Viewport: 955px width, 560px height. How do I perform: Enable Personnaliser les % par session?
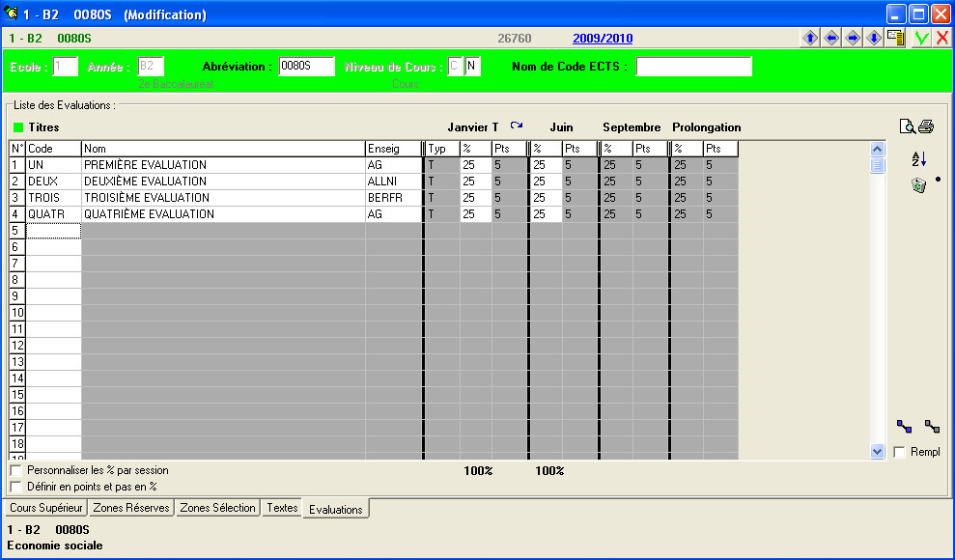click(x=15, y=470)
